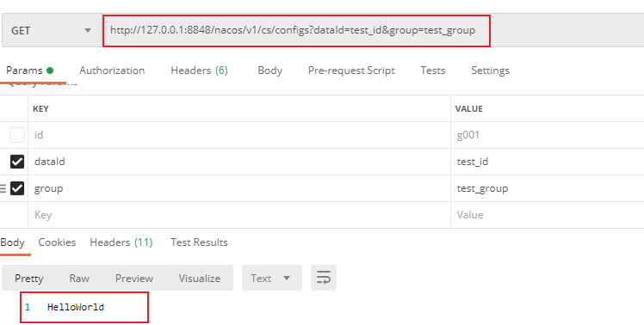
Task: Open the Pre-request Script tab
Action: point(351,71)
